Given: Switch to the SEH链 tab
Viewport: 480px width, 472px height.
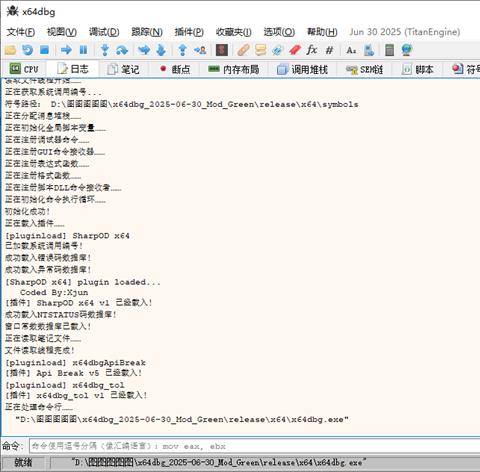Looking at the screenshot, I should [364, 69].
